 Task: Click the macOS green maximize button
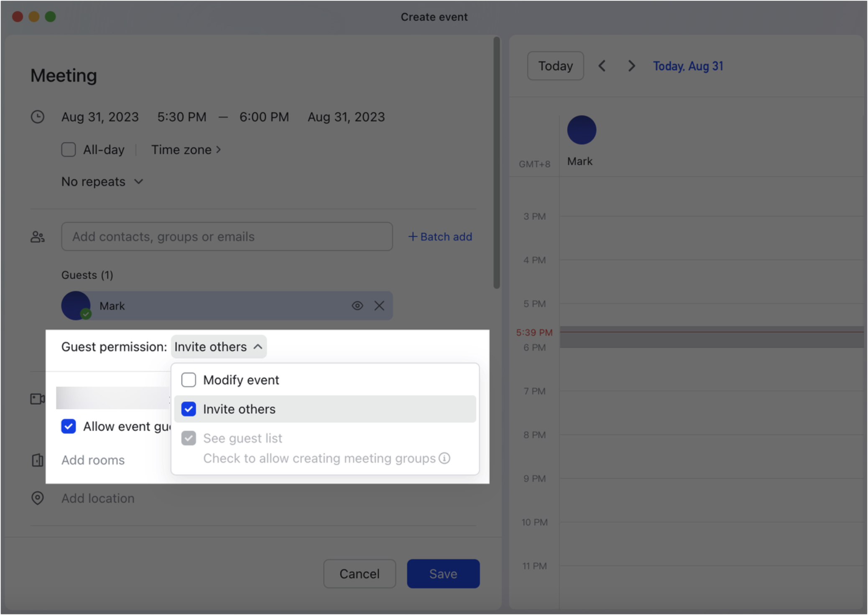pos(50,16)
